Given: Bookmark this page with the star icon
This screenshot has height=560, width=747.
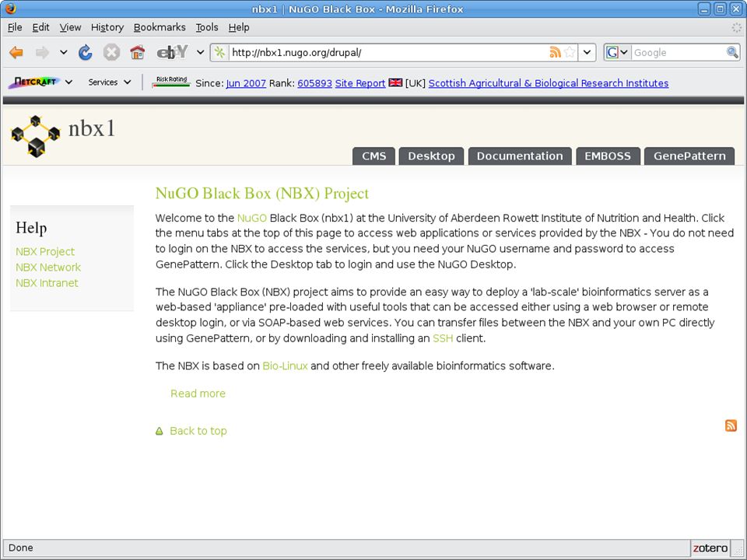Looking at the screenshot, I should (570, 52).
